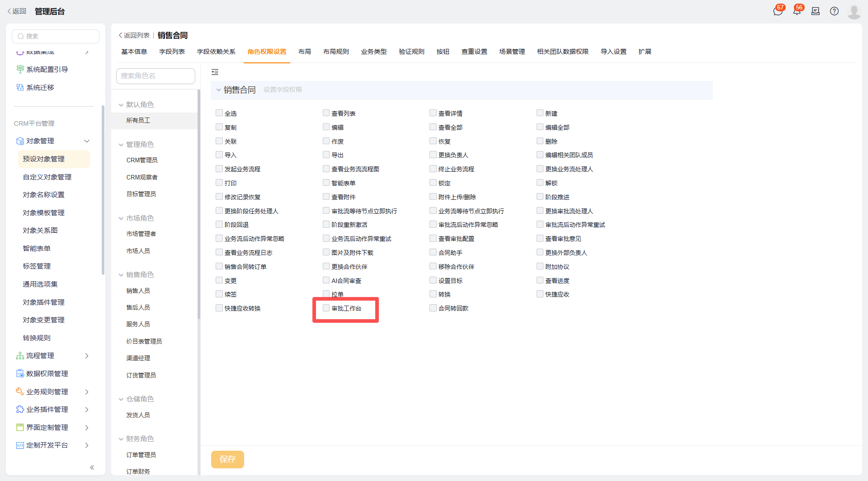Focus the sidebar 搜索 field
The height and width of the screenshot is (481, 868).
[x=56, y=36]
